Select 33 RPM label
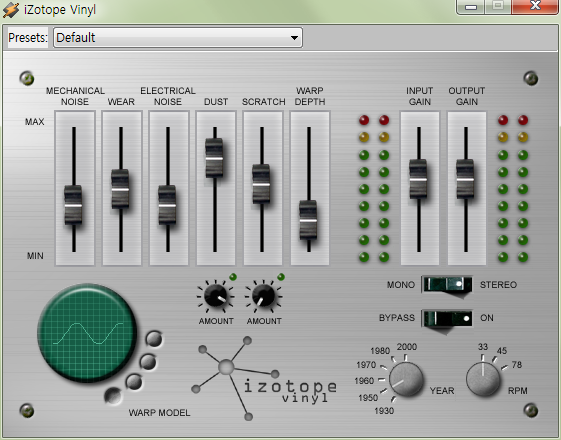 point(483,347)
